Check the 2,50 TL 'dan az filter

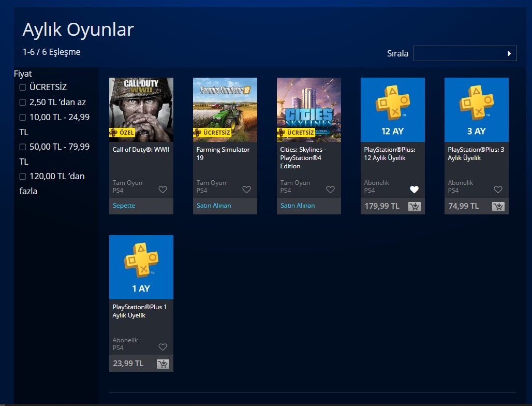(x=23, y=102)
